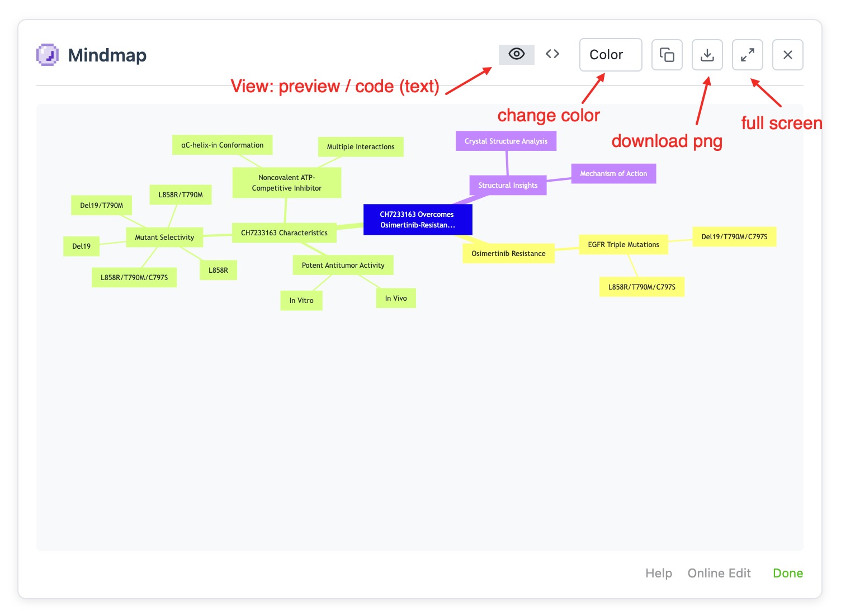841x616 pixels.
Task: Select the central CH7233163 Overcomes node
Action: click(418, 219)
